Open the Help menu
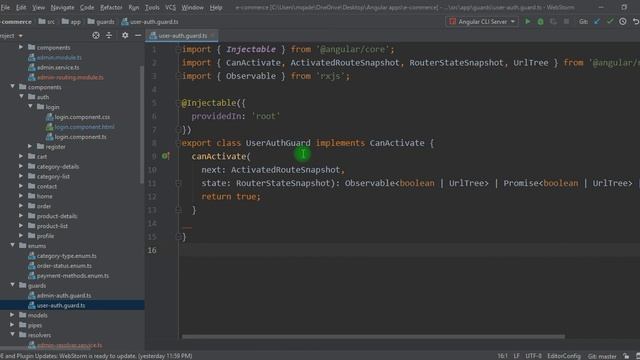 click(216, 7)
